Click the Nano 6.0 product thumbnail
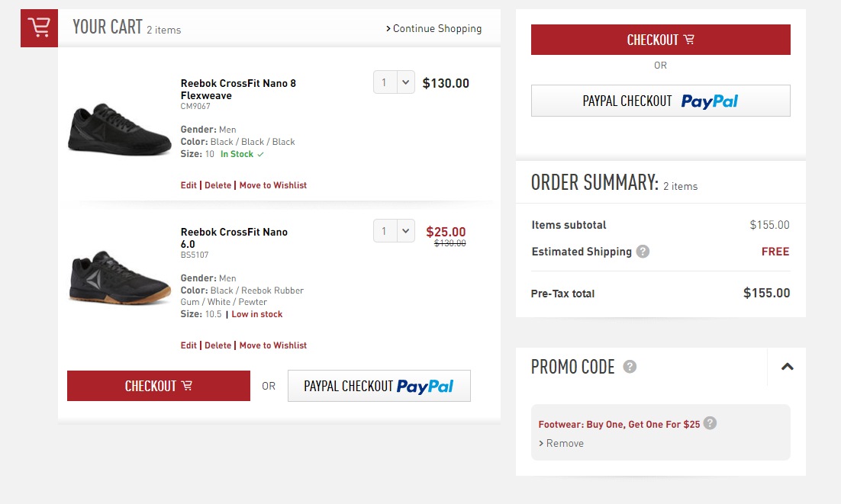 coord(119,277)
